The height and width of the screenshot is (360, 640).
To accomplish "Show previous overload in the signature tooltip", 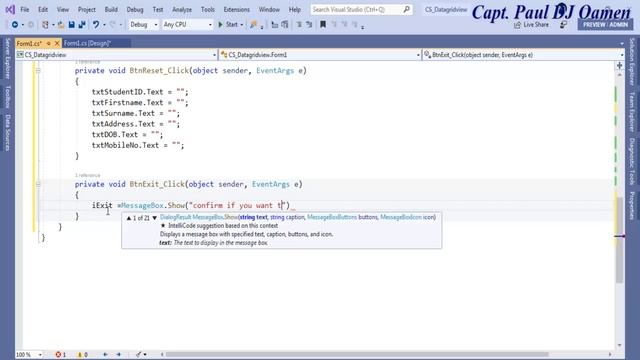I will click(129, 218).
